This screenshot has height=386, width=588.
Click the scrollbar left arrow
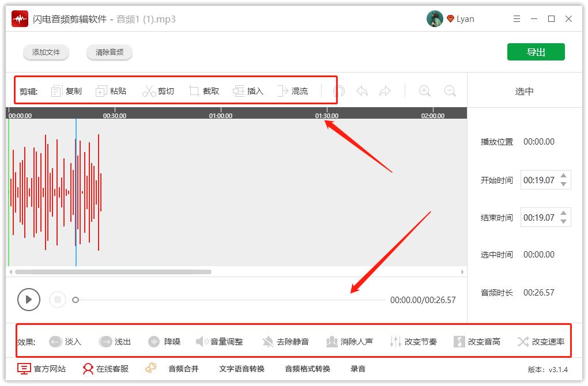[x=10, y=272]
